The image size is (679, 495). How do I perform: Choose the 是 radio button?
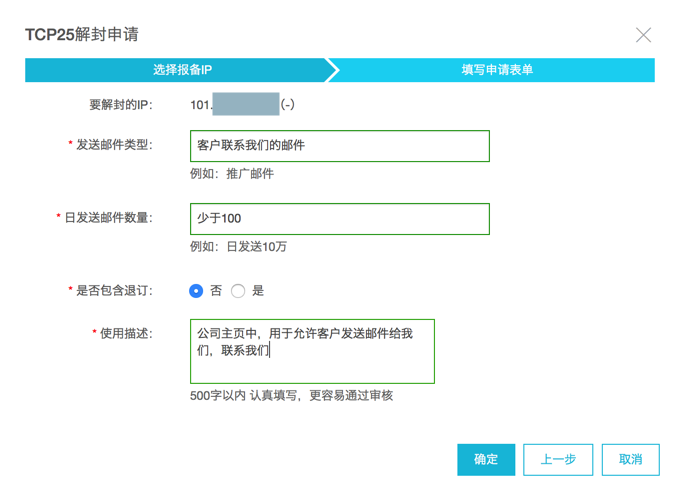coord(238,291)
